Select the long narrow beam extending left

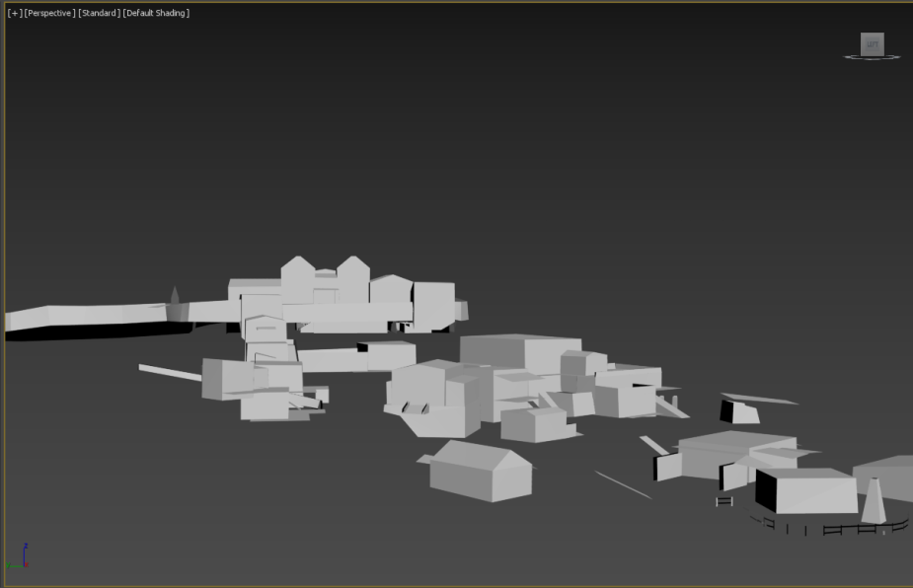coord(170,372)
